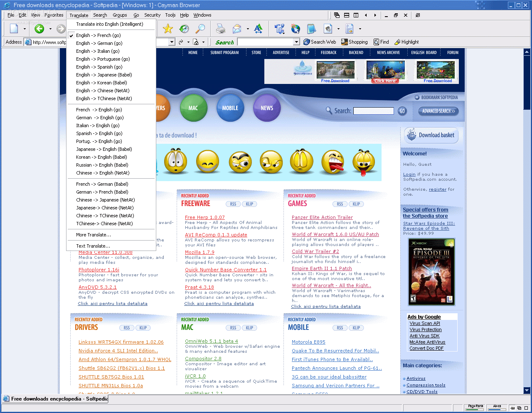This screenshot has height=413, width=532.
Task: Click the Search Web globe button
Action: pyautogui.click(x=320, y=42)
